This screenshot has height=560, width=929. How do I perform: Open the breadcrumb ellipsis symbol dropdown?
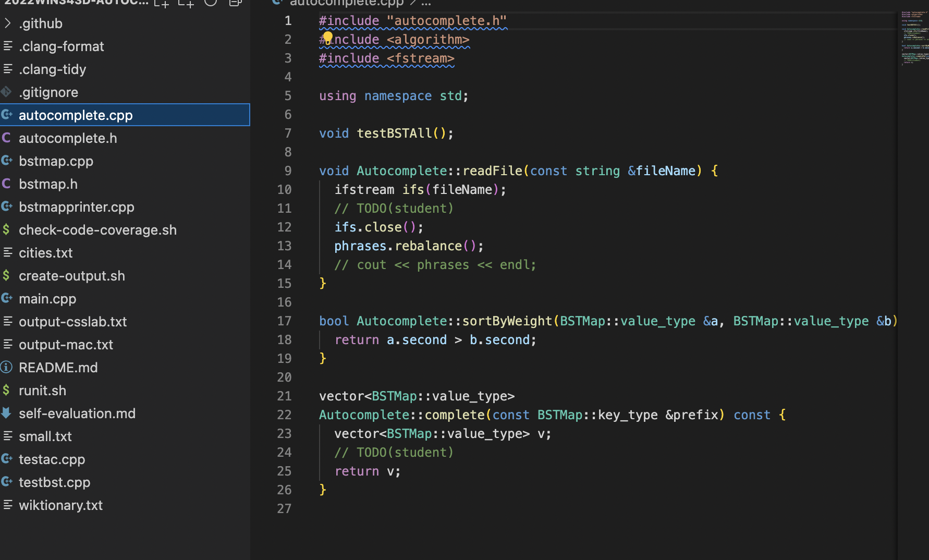(426, 3)
